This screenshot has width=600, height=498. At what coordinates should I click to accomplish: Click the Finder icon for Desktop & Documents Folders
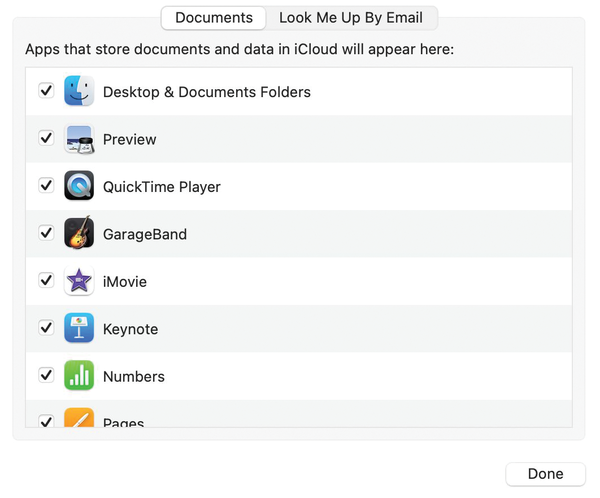tap(79, 91)
